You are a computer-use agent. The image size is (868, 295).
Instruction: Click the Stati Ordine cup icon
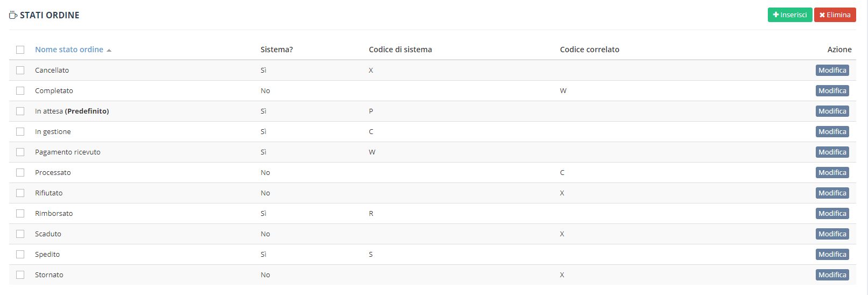point(13,15)
